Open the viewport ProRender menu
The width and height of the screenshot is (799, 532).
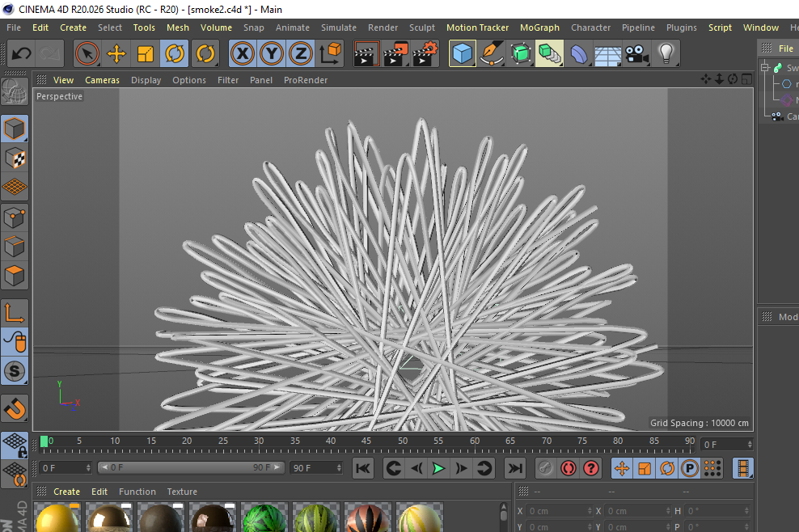[306, 80]
